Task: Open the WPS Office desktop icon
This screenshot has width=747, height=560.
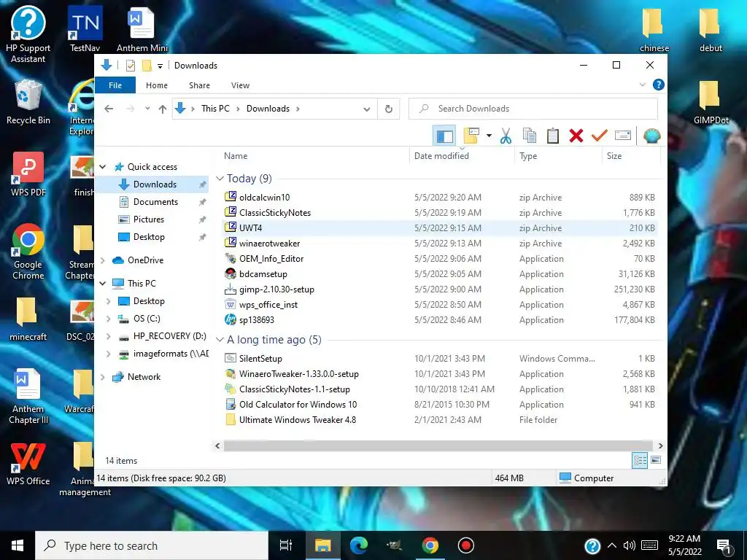Action: click(x=28, y=464)
